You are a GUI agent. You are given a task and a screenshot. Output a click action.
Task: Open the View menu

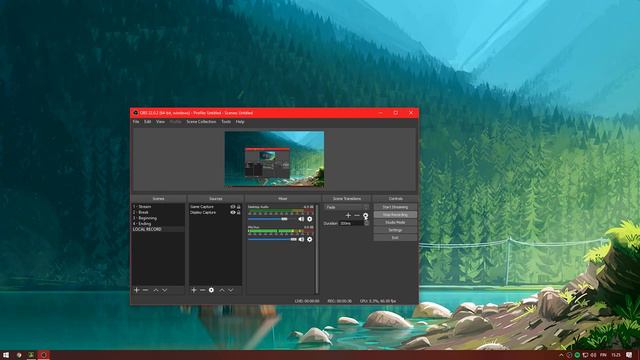[x=160, y=122]
